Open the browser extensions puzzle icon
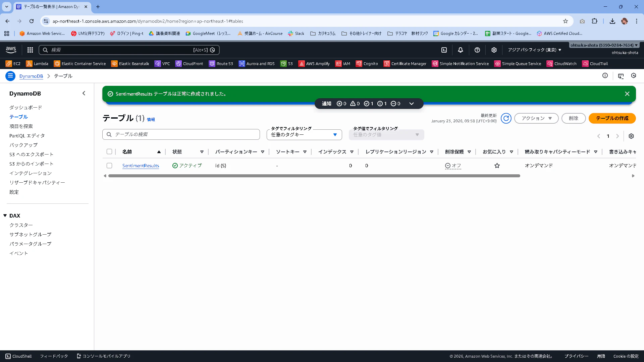 [594, 21]
